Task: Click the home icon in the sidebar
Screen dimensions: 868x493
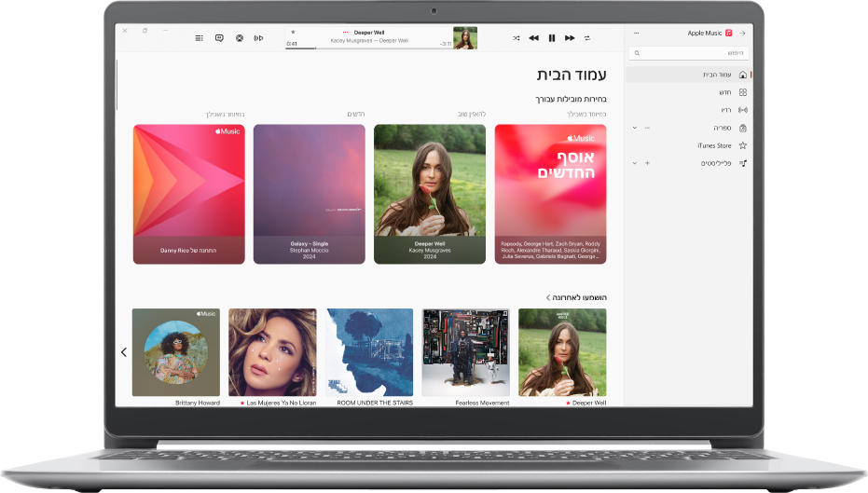Action: (743, 75)
